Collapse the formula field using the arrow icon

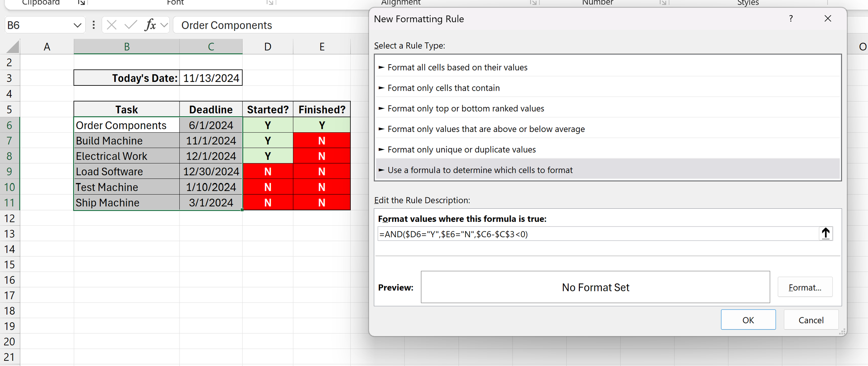tap(826, 233)
